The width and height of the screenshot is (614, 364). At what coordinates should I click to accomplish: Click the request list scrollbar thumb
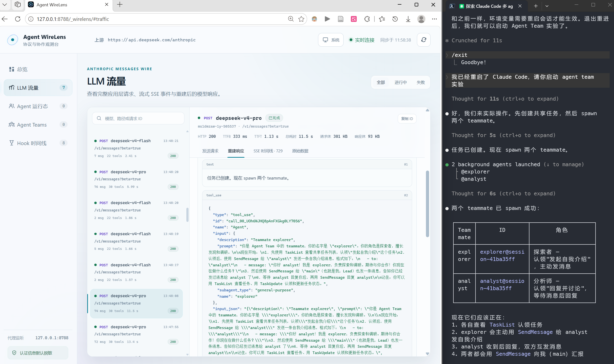[x=187, y=215]
